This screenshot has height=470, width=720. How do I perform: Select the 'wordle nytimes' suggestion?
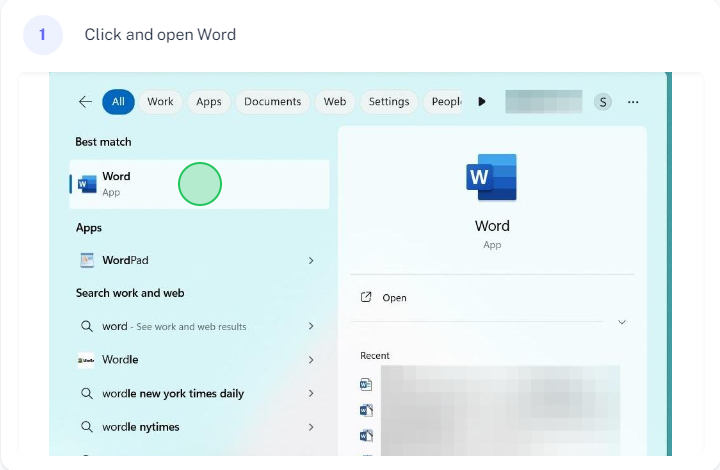tap(199, 427)
